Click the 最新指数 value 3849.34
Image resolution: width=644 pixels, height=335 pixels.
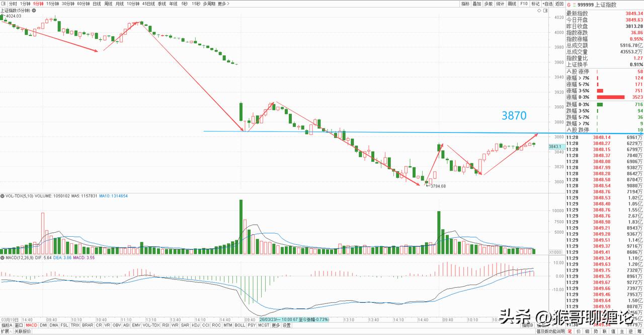(634, 13)
